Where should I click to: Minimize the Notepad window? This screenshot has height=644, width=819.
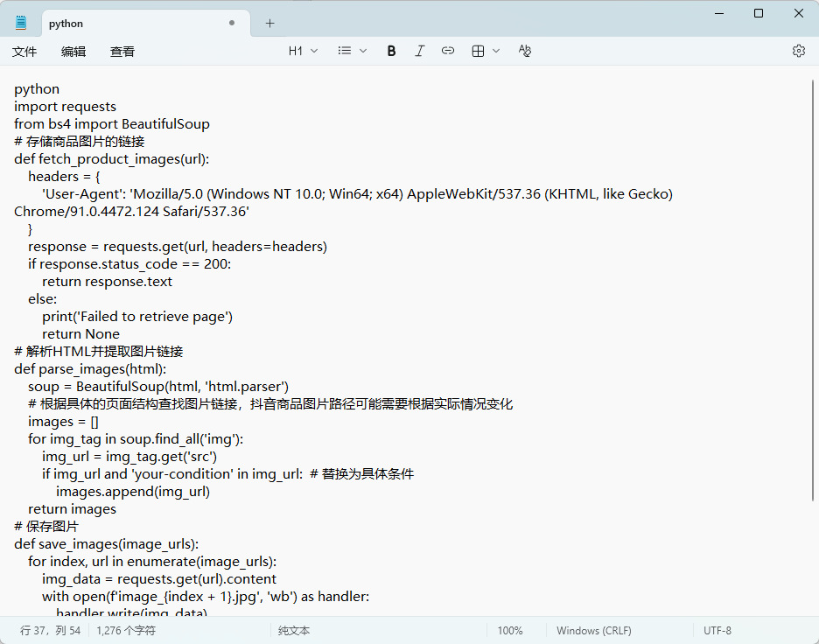719,13
